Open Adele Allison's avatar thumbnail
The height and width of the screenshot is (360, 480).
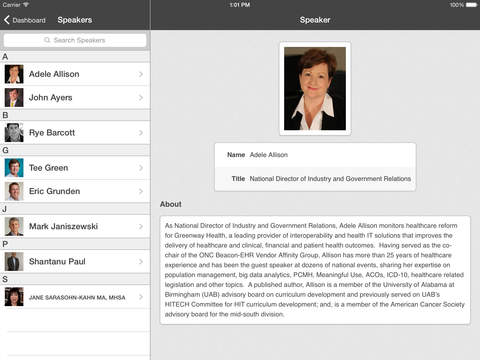(x=14, y=74)
